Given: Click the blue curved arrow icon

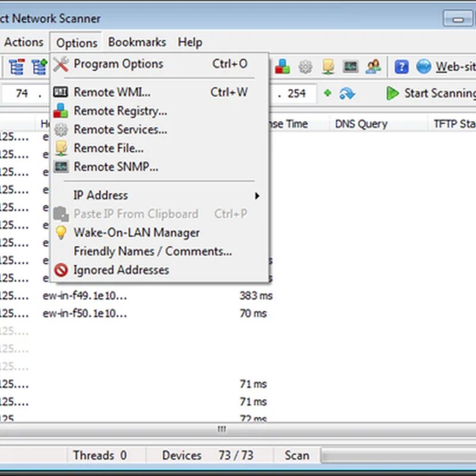Looking at the screenshot, I should [x=347, y=93].
